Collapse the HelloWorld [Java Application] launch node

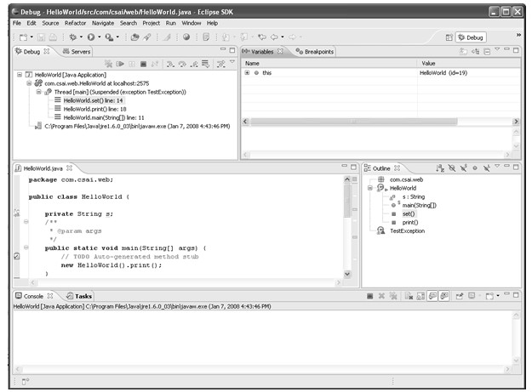point(20,75)
